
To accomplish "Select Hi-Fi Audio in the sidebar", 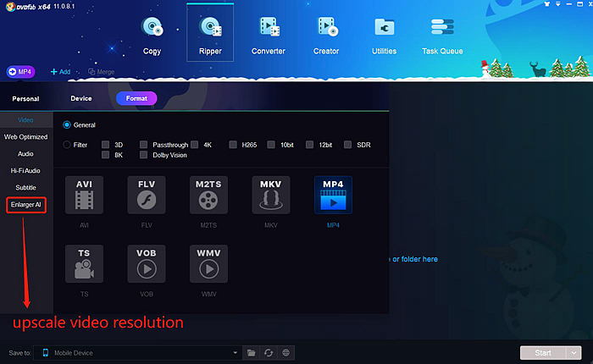I will [25, 171].
